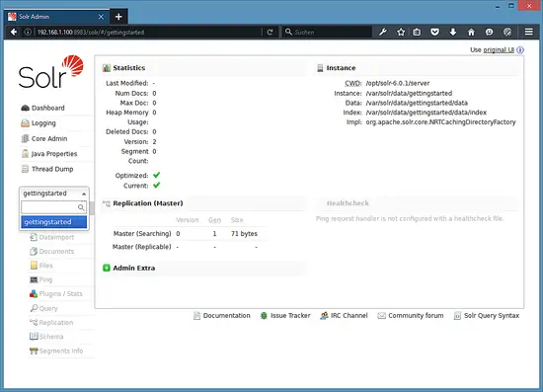Click the reload page button
Screen dimensions: 543x392
(271, 33)
